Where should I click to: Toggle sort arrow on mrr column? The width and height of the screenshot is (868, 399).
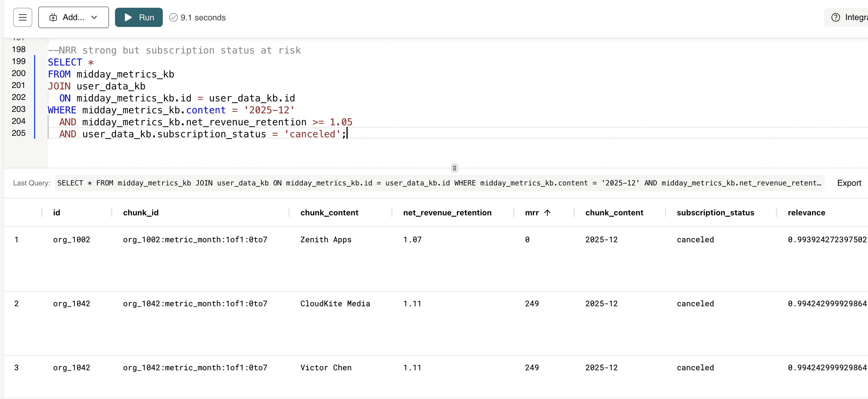tap(547, 212)
